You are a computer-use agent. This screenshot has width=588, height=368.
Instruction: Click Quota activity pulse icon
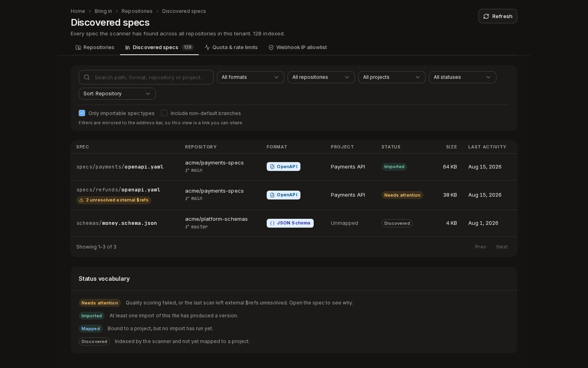click(x=207, y=47)
